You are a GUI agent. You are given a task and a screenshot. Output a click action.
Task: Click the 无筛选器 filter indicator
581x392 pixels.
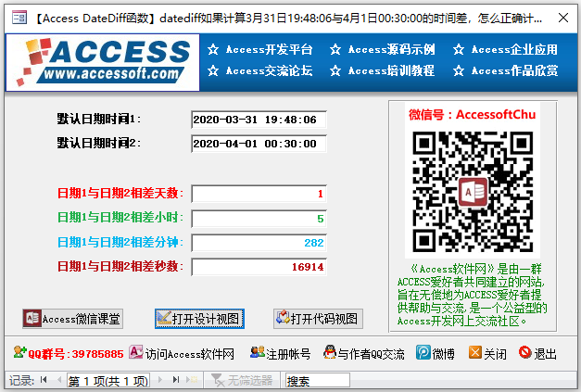click(x=242, y=381)
